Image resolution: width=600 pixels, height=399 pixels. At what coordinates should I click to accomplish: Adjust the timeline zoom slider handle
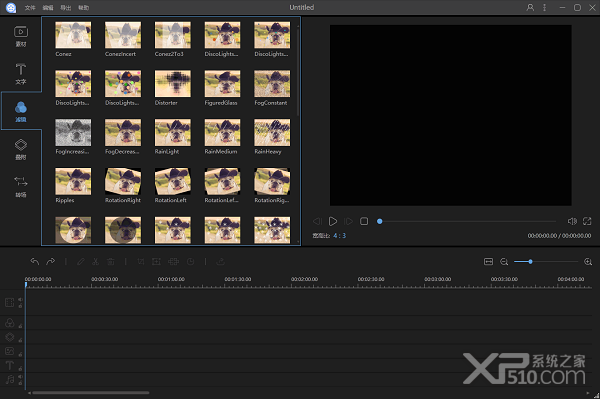click(x=530, y=262)
